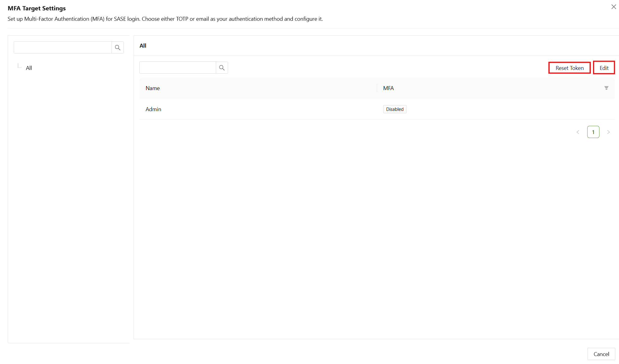Select the All node in tree
619x364 pixels.
pyautogui.click(x=29, y=68)
